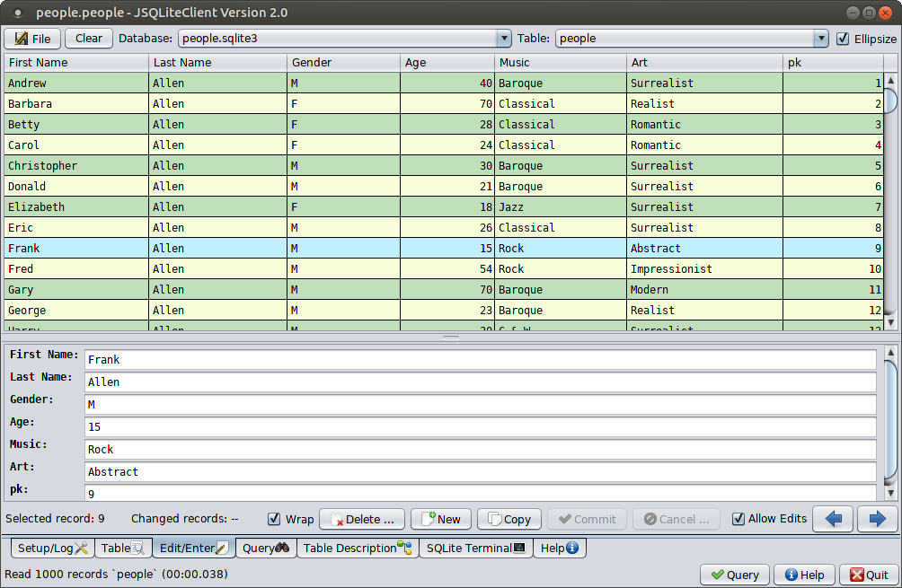
Task: Uncheck the Wrap checkbox
Action: (x=275, y=519)
